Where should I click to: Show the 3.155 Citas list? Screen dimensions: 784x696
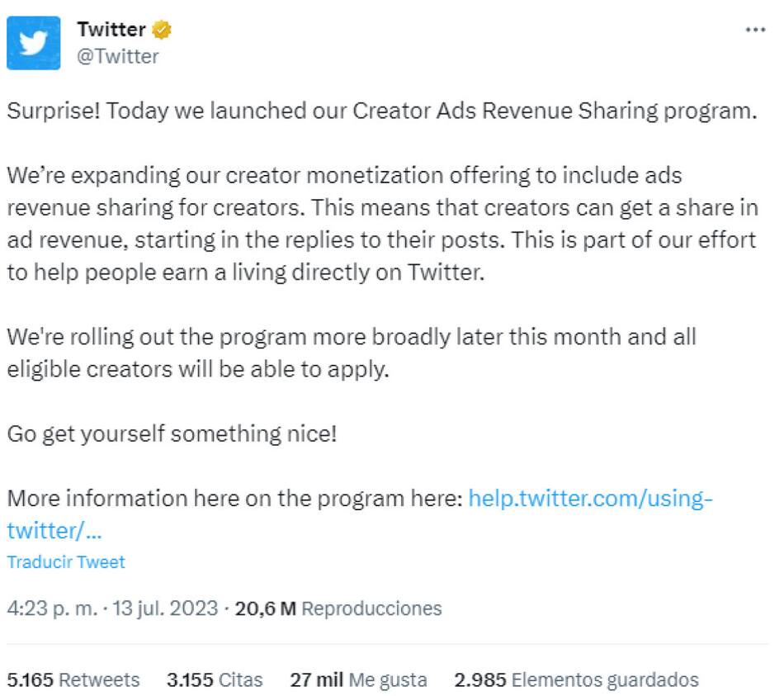tap(215, 680)
